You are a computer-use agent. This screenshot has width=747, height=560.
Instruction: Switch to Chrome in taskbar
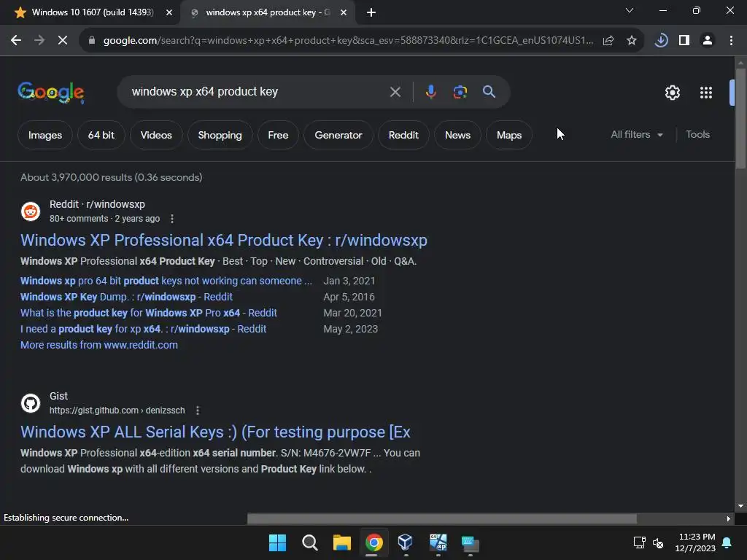click(x=374, y=542)
